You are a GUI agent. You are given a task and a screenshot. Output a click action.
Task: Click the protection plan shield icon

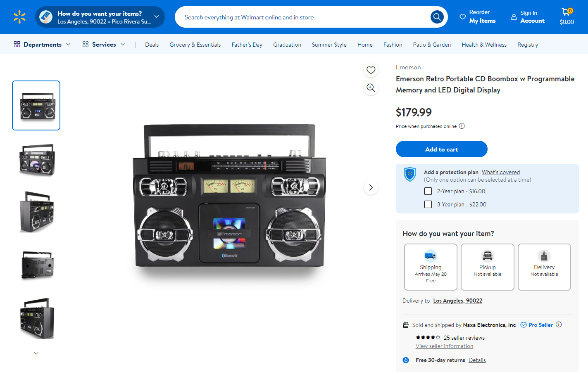coord(410,175)
